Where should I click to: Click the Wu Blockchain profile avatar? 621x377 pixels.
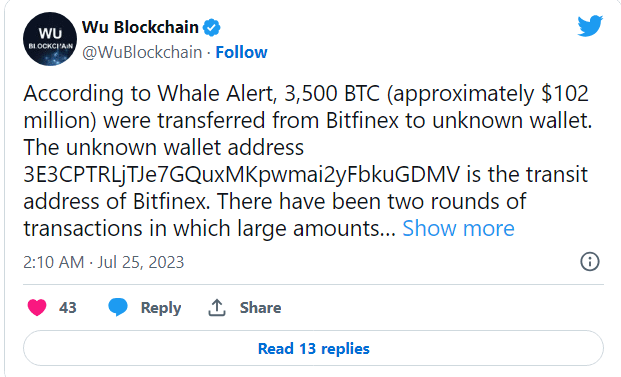(x=50, y=39)
